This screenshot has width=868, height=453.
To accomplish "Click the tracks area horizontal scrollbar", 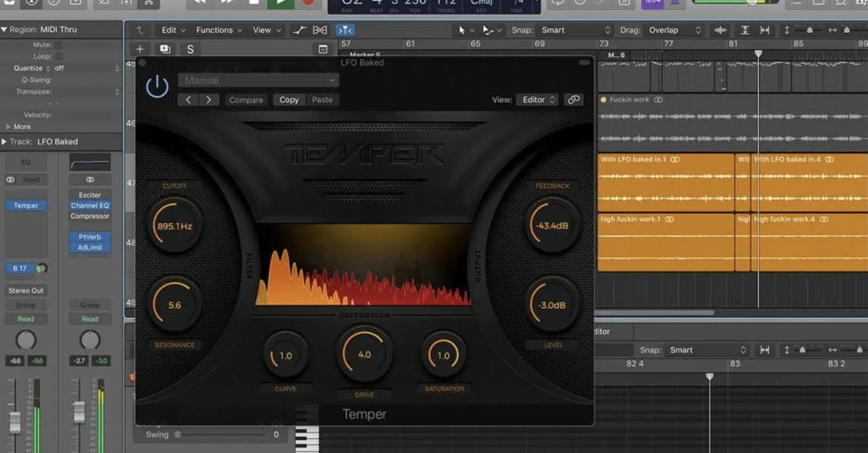I will pyautogui.click(x=653, y=313).
